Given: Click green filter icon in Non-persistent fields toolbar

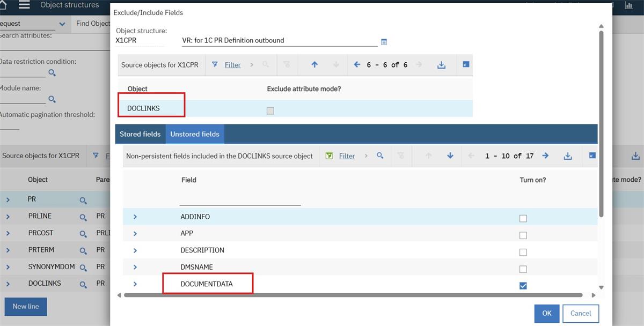Looking at the screenshot, I should tap(330, 155).
